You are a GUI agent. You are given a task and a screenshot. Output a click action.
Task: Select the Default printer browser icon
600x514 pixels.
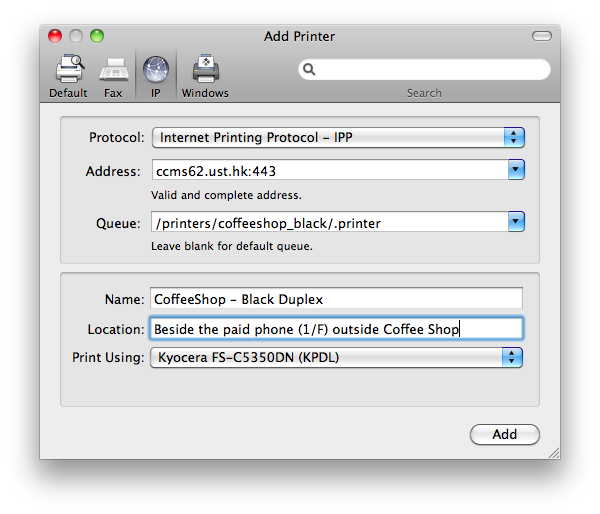[x=68, y=71]
